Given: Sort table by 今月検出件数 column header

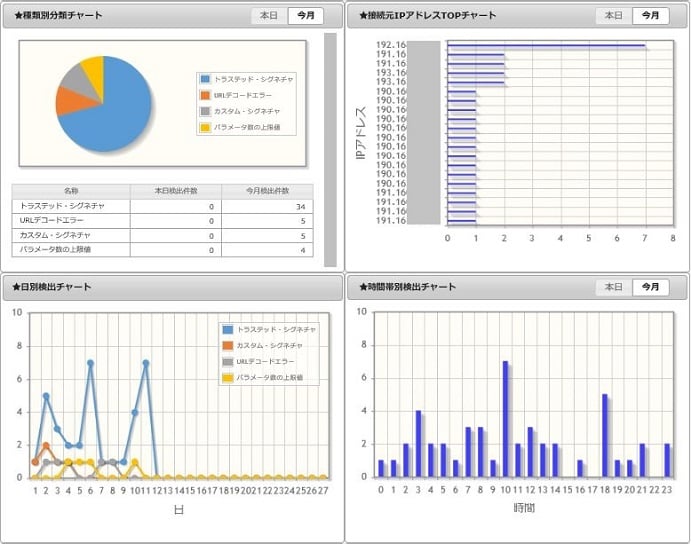Looking at the screenshot, I should [267, 191].
